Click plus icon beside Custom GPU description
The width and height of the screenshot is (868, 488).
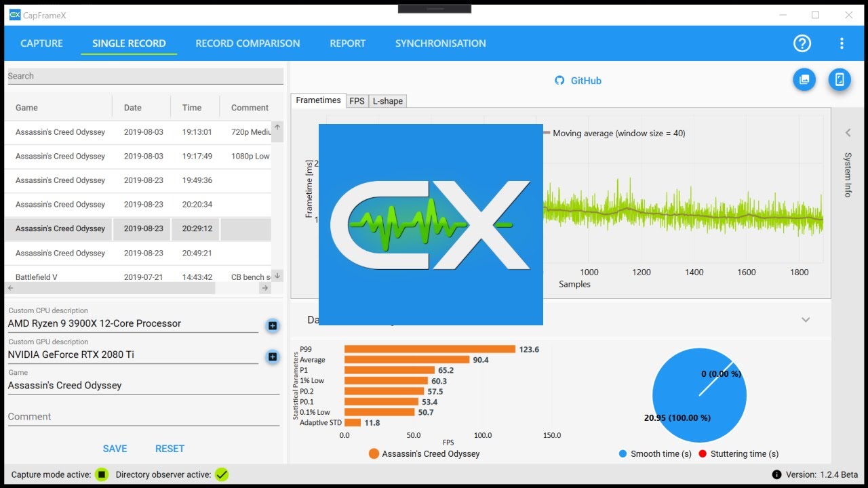[x=273, y=357]
